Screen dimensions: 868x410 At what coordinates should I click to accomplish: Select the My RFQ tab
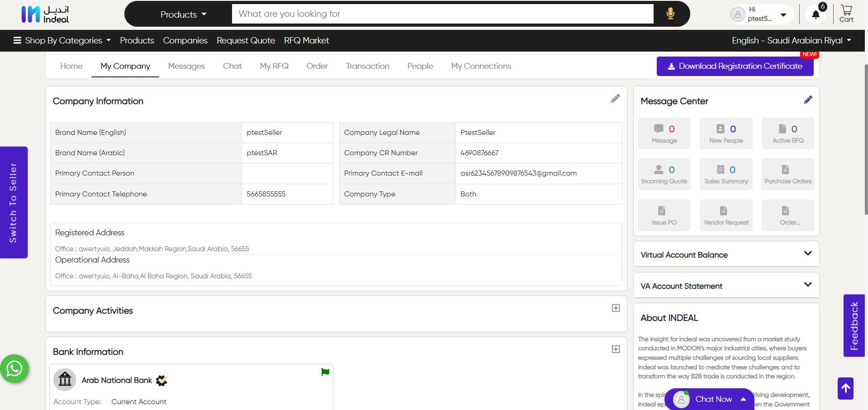pos(274,66)
